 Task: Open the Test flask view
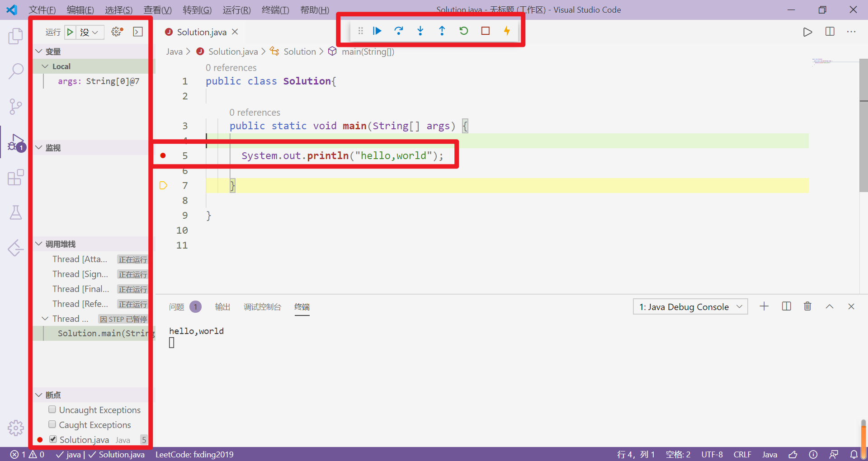coord(15,212)
